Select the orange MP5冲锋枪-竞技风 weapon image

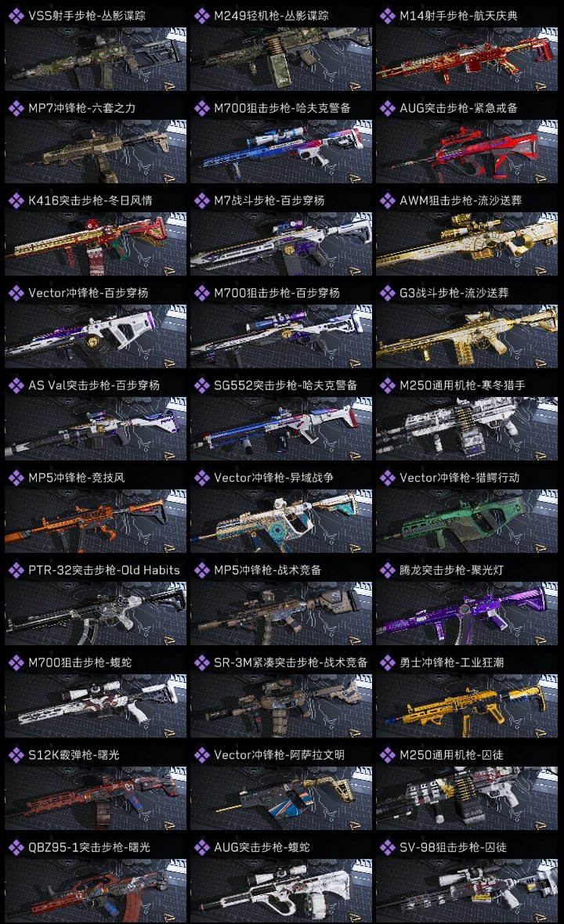tap(96, 521)
